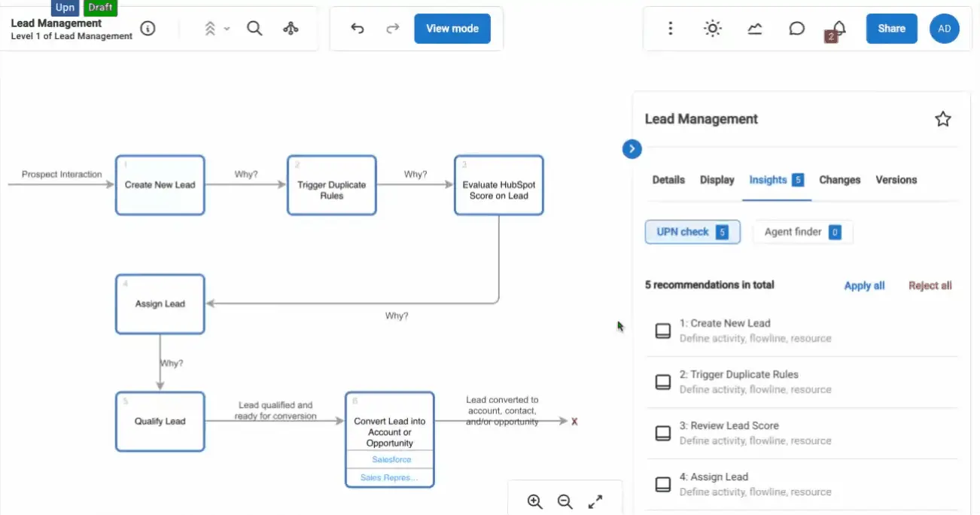Select the Create New Lead activity box
980x515 pixels.
point(160,185)
